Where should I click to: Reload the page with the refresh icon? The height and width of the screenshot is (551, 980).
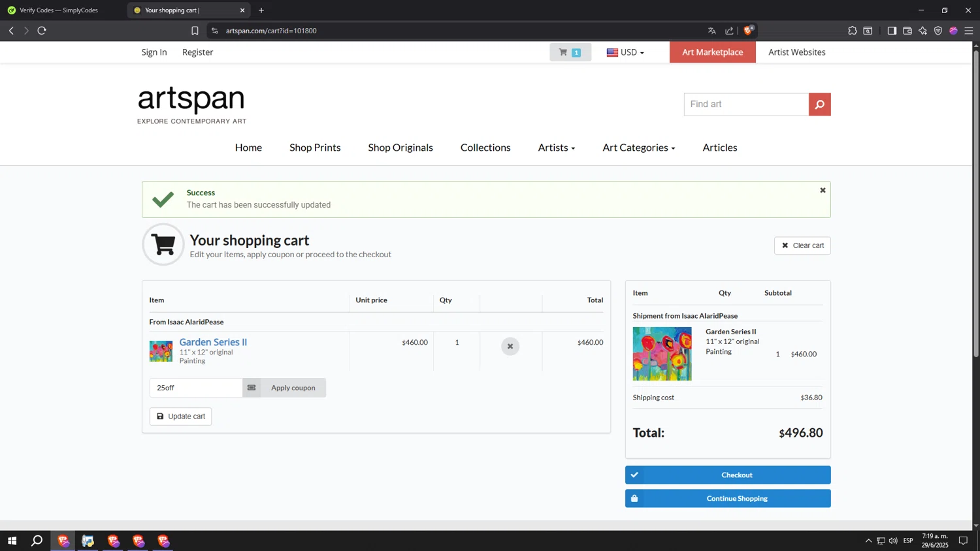point(42,31)
